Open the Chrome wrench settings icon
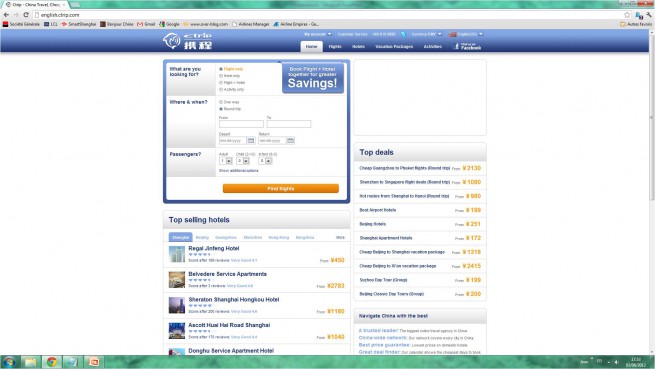This screenshot has height=369, width=655. pyautogui.click(x=649, y=15)
